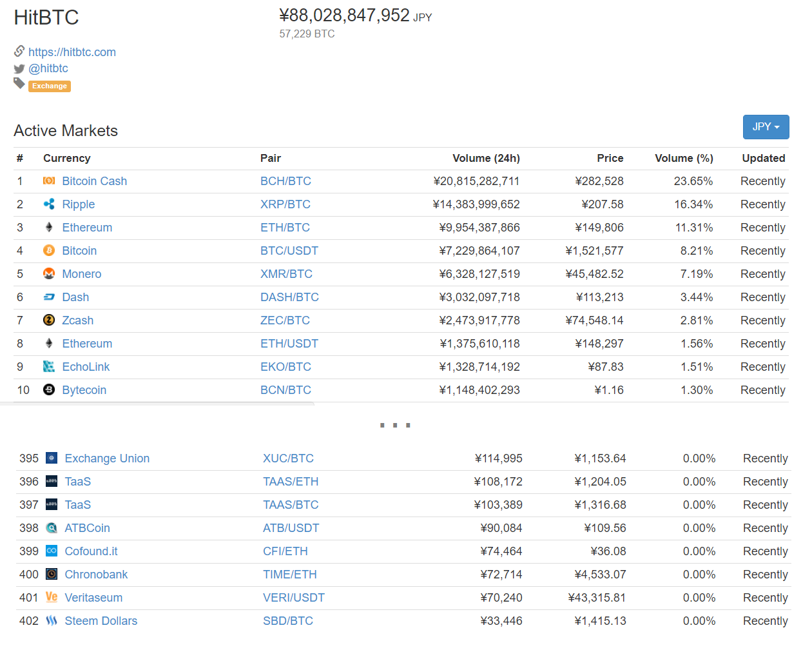
Task: Open the ETH/USDT trading pair
Action: pos(289,344)
